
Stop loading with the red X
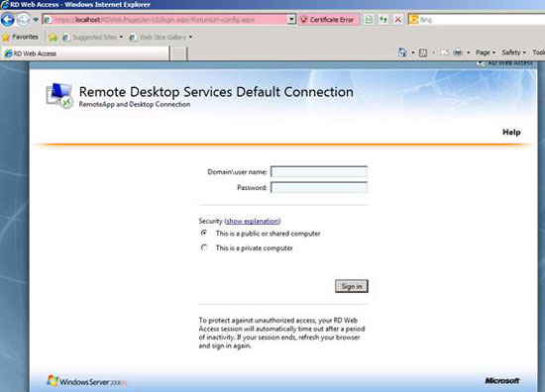(x=398, y=20)
